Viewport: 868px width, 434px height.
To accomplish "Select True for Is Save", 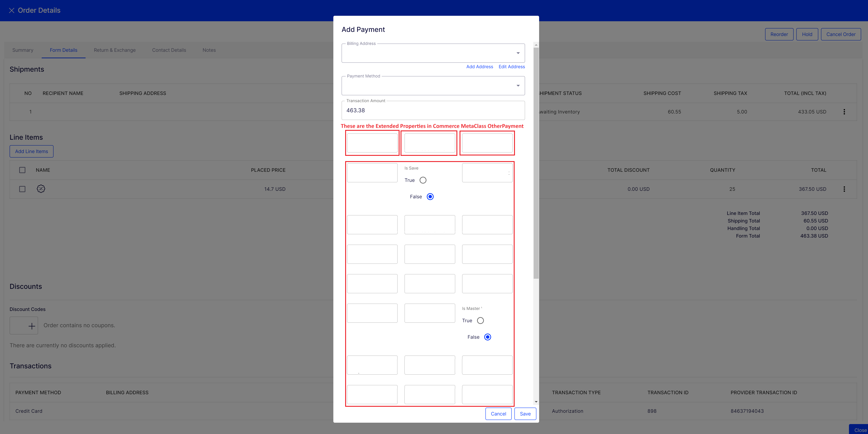I will click(x=423, y=180).
